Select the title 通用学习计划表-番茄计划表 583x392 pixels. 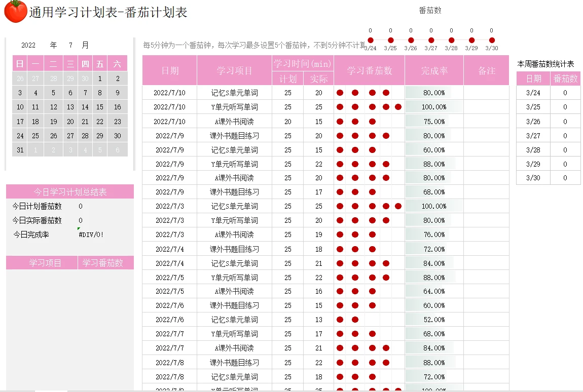pos(108,12)
